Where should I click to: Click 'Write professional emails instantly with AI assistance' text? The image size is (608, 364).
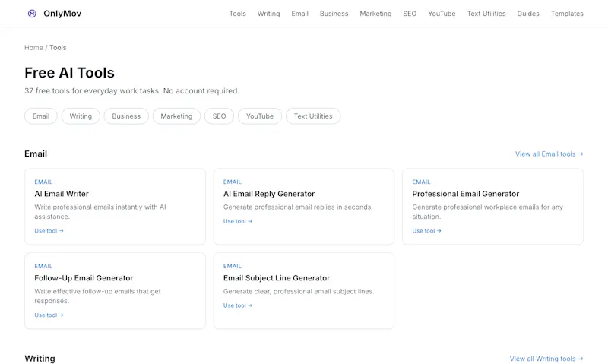point(100,212)
